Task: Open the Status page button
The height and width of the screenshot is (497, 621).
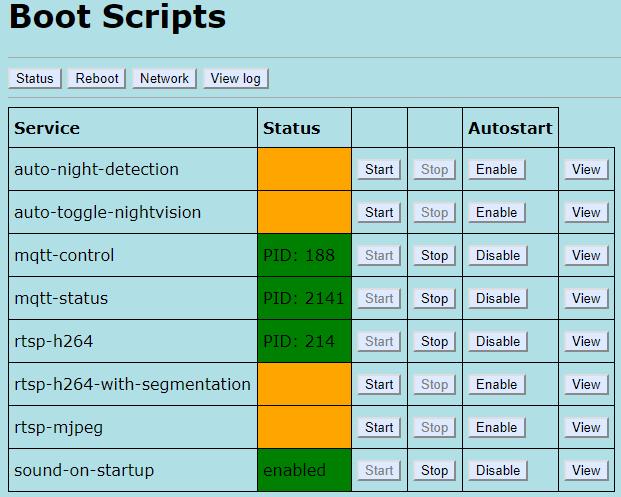Action: (x=35, y=78)
